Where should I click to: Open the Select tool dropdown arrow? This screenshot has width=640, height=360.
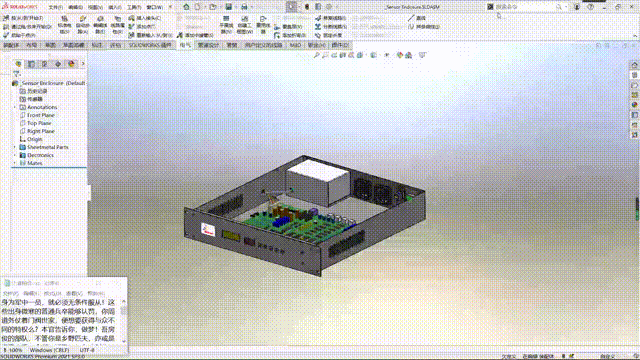(x=299, y=7)
